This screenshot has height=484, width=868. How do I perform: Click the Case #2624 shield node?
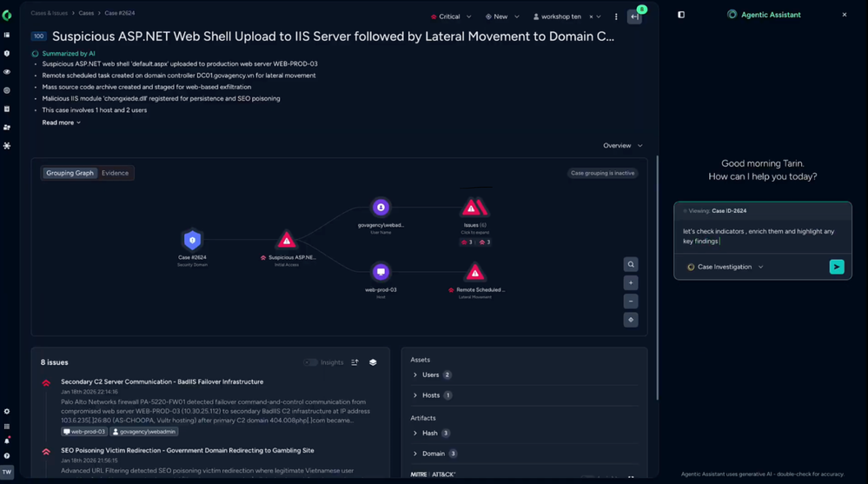192,241
